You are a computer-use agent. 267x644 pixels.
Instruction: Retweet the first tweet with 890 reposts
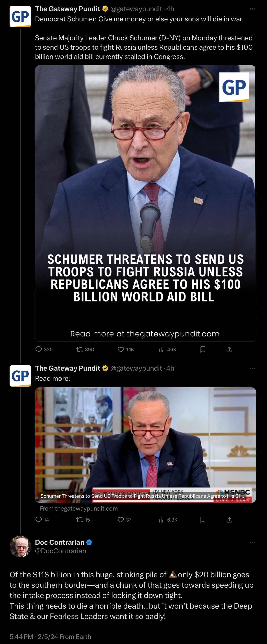tap(85, 349)
